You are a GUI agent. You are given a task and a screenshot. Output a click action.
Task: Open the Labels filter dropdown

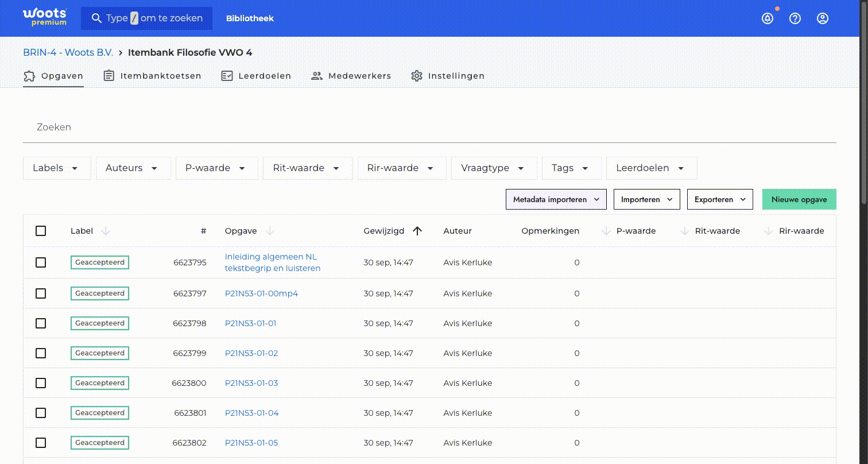click(57, 168)
